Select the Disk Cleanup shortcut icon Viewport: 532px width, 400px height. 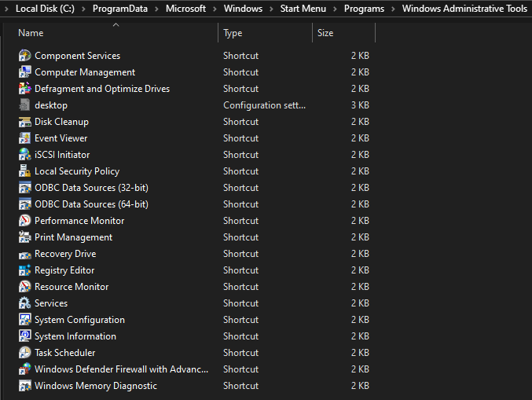click(25, 122)
